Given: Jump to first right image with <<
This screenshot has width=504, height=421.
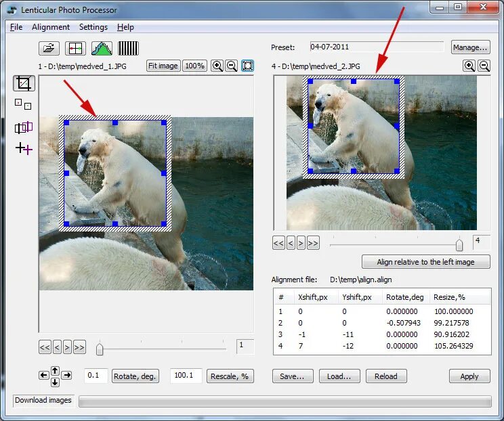Looking at the screenshot, I should click(278, 243).
